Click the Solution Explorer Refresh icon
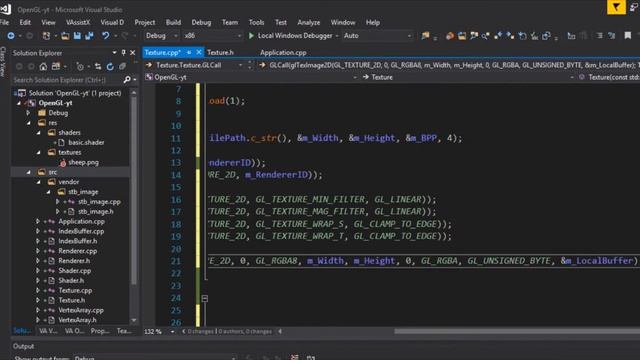 [110, 67]
